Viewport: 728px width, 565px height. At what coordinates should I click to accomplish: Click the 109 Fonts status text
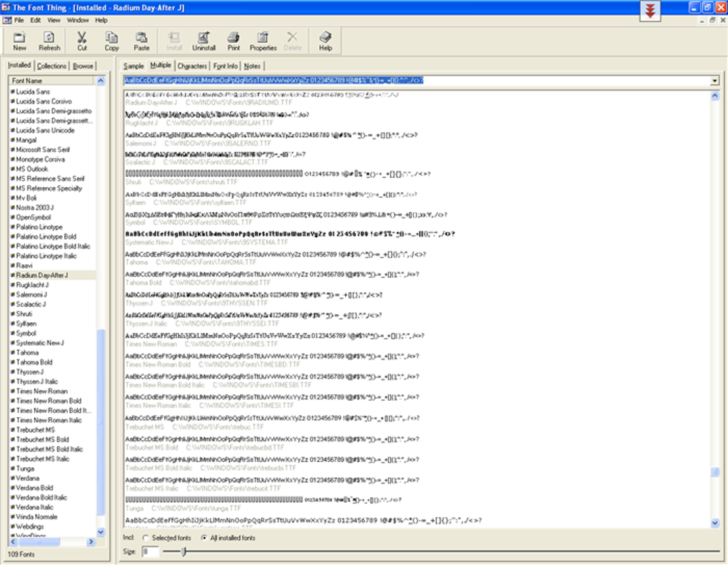[x=21, y=554]
